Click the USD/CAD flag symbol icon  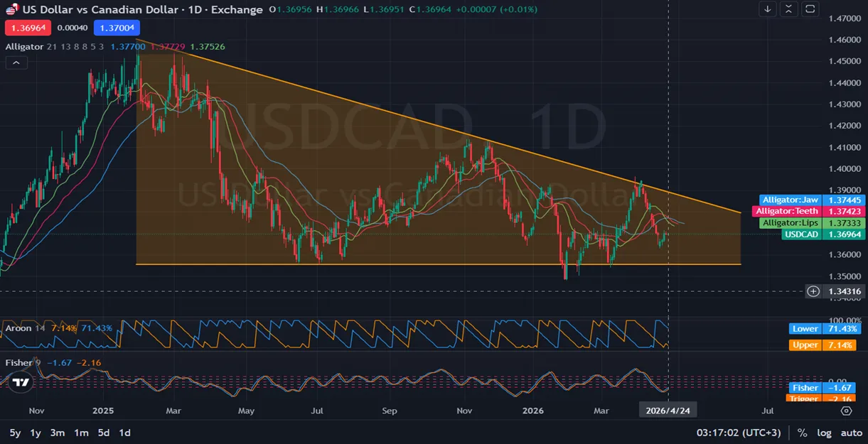[x=11, y=10]
